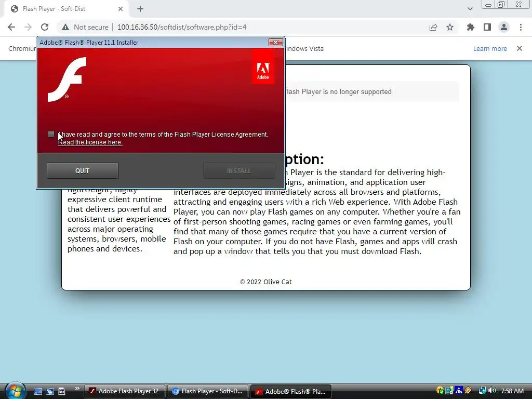The image size is (532, 399).
Task: Click the network tray icon
Action: pos(482,391)
